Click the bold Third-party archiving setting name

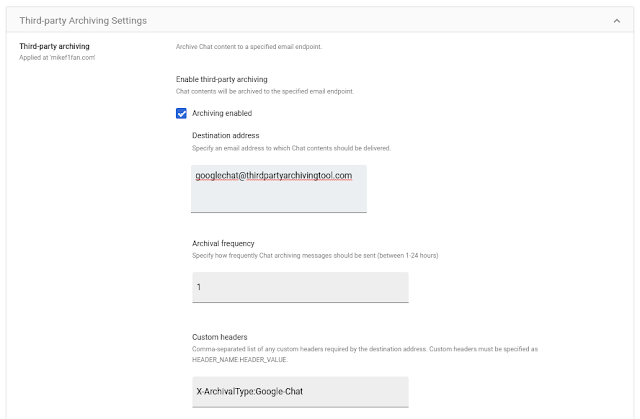click(54, 46)
